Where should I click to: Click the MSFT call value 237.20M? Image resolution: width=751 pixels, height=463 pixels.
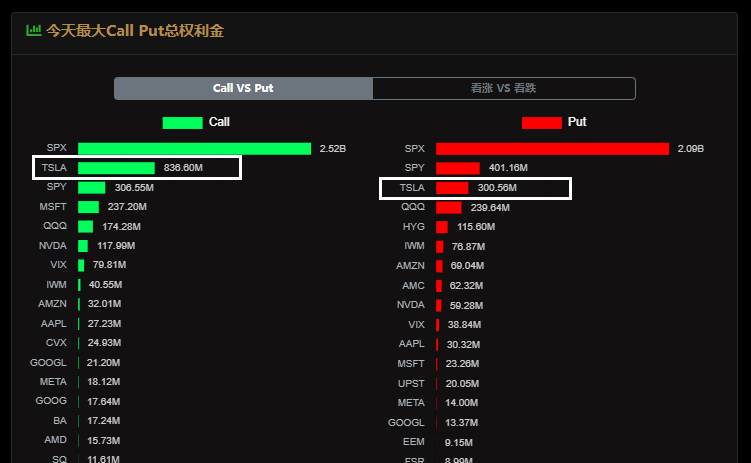[127, 207]
